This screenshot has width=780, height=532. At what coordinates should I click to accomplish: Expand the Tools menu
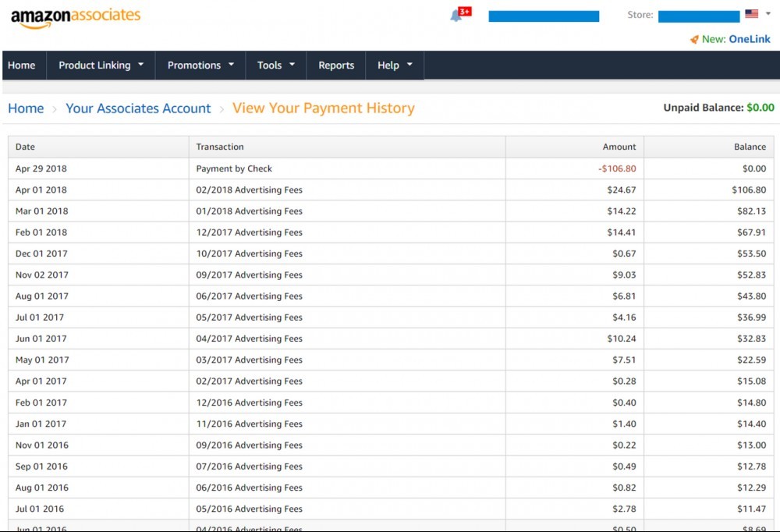[x=276, y=66]
